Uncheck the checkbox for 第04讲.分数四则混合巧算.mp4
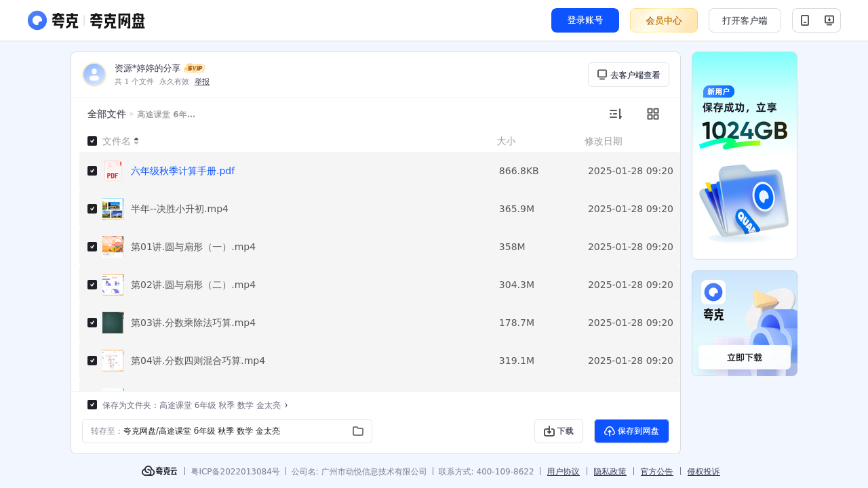This screenshot has height=488, width=868. coord(92,361)
